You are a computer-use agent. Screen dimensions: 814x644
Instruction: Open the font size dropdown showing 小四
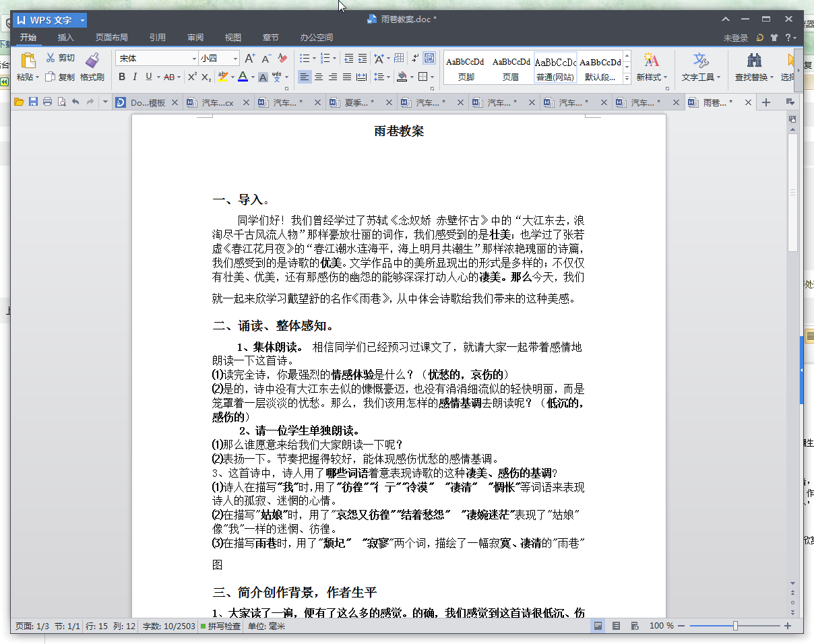tap(236, 59)
